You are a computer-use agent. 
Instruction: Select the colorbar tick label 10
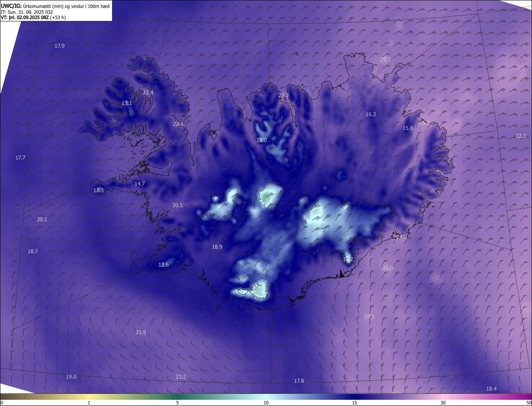(266, 403)
